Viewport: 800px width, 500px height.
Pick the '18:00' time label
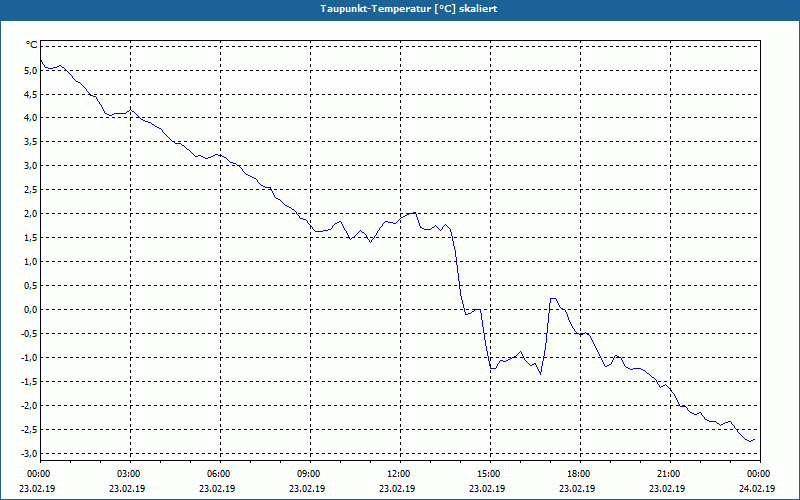click(578, 474)
